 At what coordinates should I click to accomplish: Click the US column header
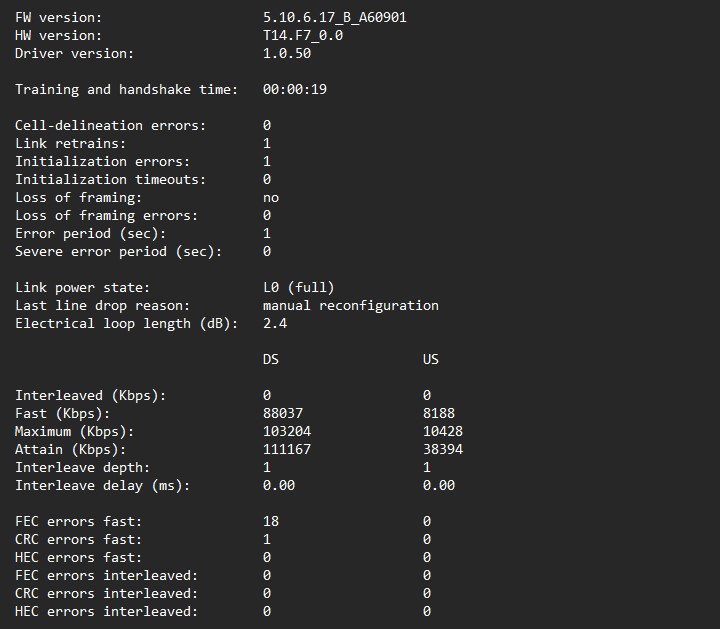[x=431, y=360]
